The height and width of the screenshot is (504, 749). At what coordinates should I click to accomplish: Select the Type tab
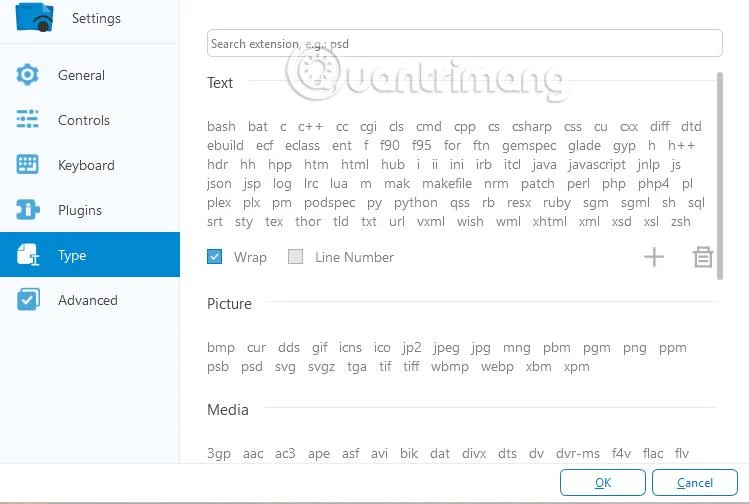[90, 255]
